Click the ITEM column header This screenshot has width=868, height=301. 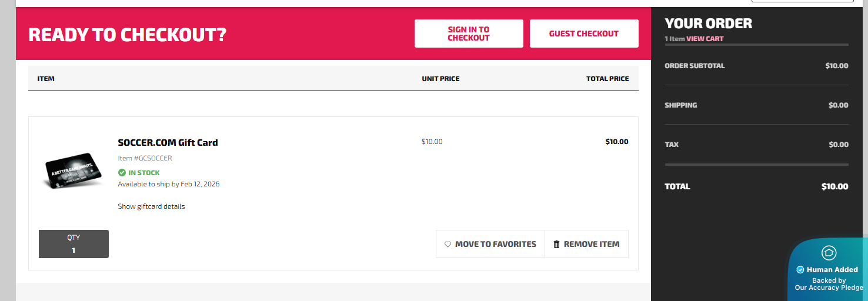[46, 79]
